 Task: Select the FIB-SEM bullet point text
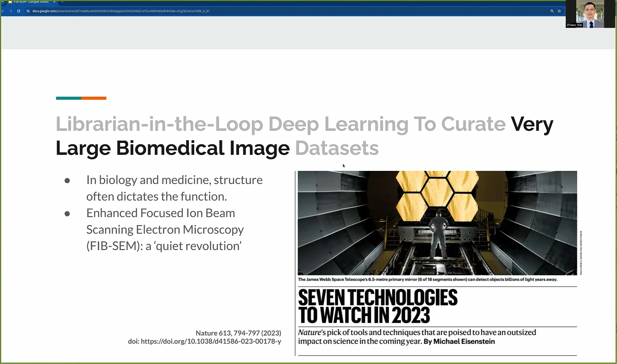point(165,229)
